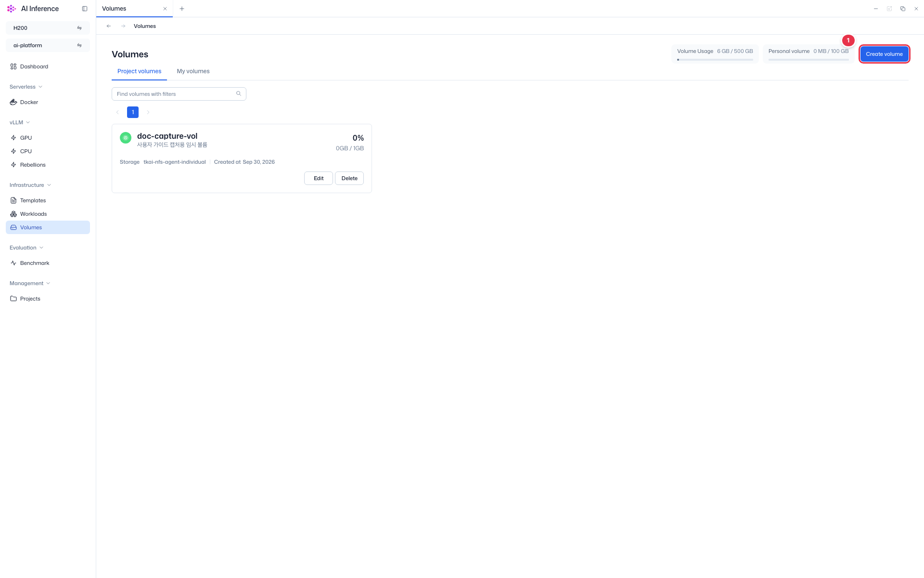Focus the Find volumes with filters field
This screenshot has width=924, height=578.
(179, 94)
